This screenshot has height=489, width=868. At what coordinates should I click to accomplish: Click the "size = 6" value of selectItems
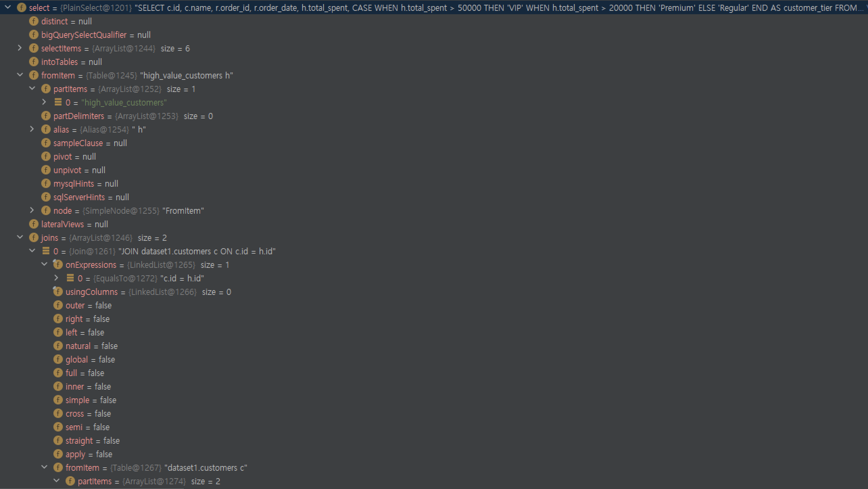175,48
